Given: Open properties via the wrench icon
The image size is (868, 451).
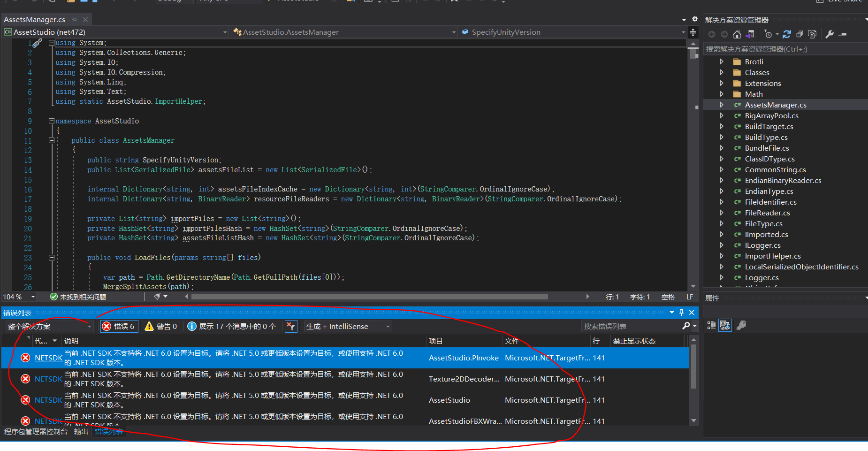Looking at the screenshot, I should 830,34.
